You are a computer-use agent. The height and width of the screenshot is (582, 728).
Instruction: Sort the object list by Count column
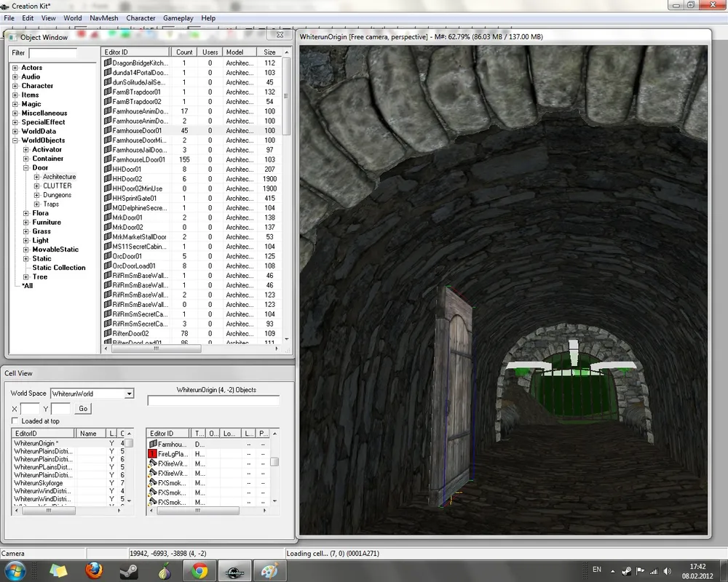[184, 52]
